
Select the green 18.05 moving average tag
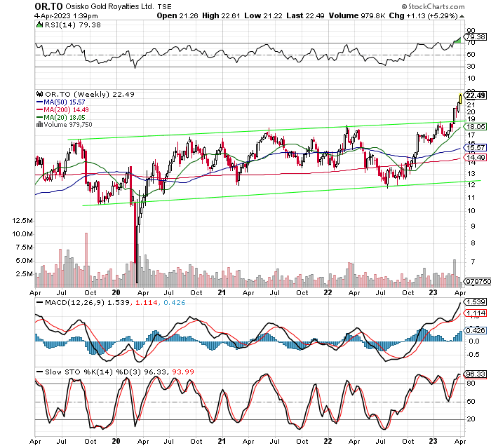[476, 126]
